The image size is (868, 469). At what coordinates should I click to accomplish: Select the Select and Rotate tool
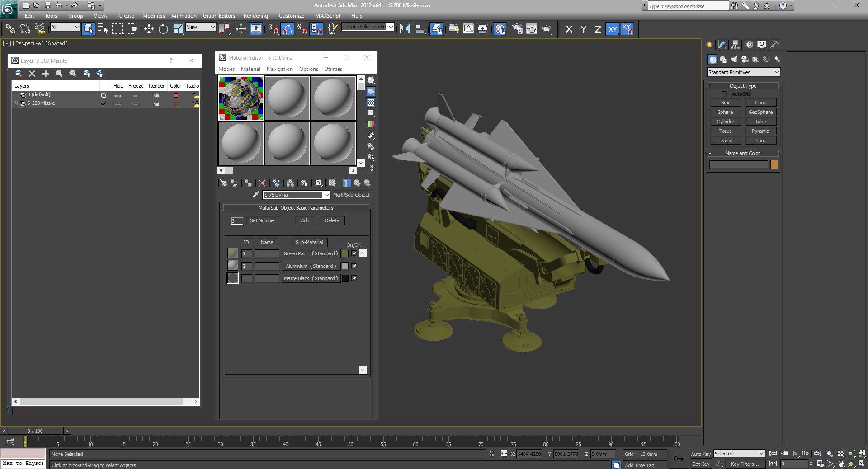(163, 29)
